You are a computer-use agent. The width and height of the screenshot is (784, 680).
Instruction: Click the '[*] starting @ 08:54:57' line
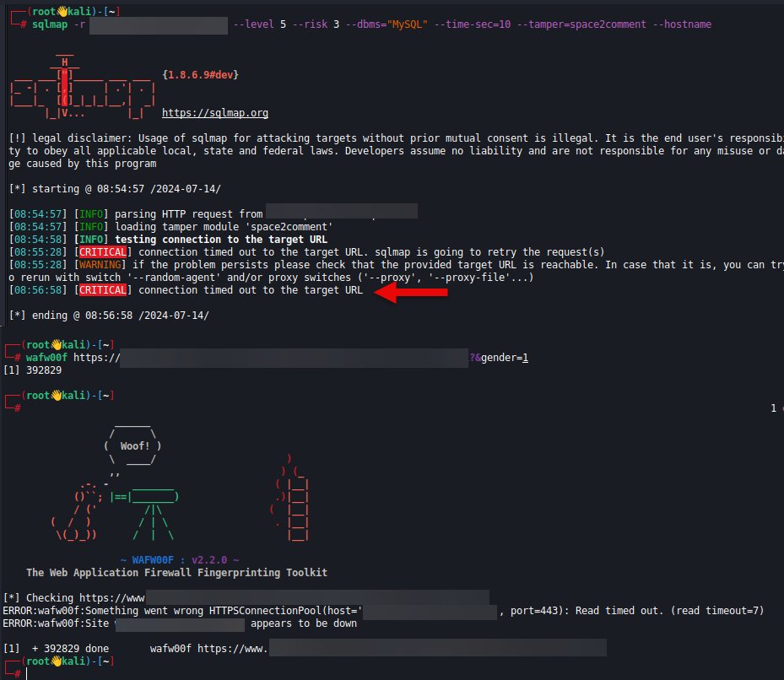115,189
